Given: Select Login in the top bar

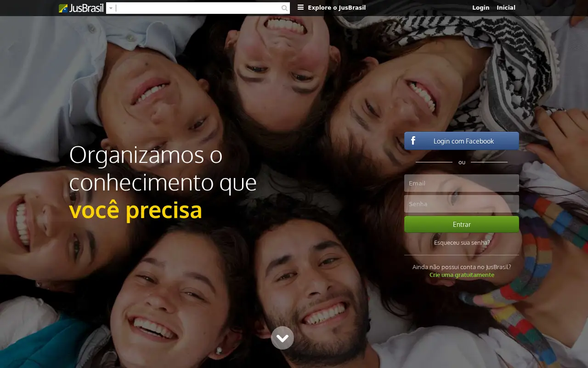Looking at the screenshot, I should click(x=481, y=7).
